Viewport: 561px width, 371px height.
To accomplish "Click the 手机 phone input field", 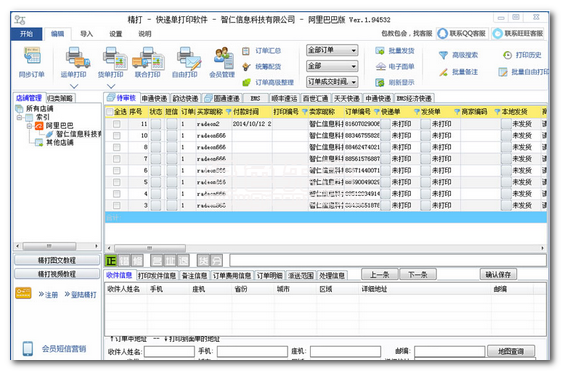I will [x=252, y=352].
